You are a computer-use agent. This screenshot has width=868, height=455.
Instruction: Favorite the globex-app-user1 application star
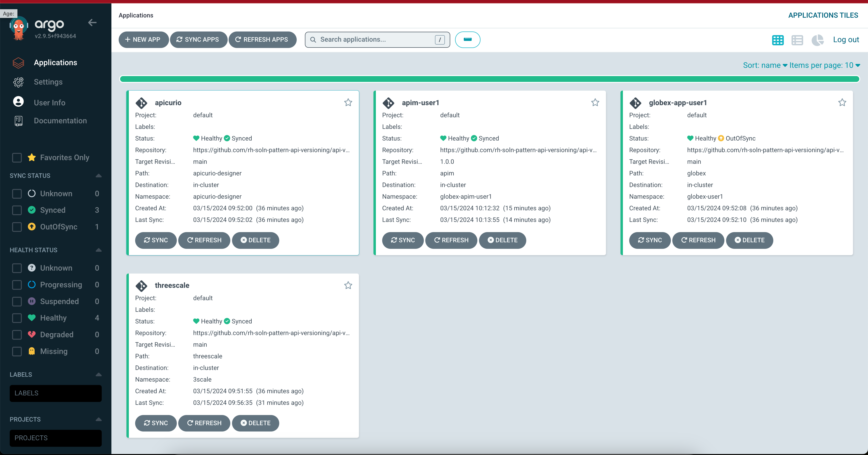[x=842, y=102]
